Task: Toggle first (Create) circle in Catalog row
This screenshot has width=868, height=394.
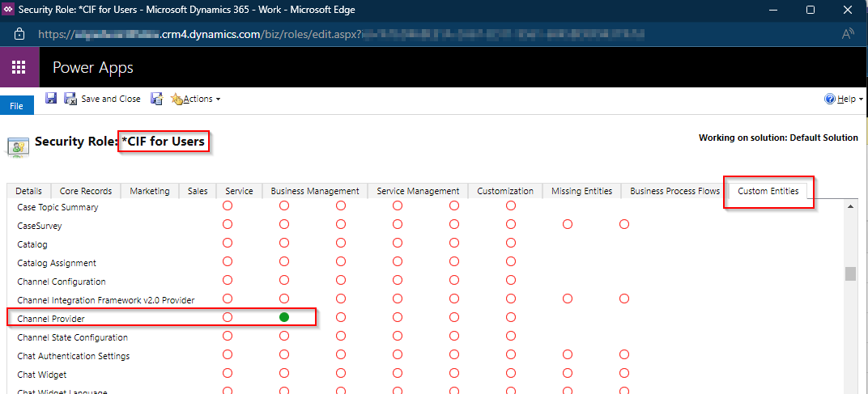Action: (x=227, y=243)
